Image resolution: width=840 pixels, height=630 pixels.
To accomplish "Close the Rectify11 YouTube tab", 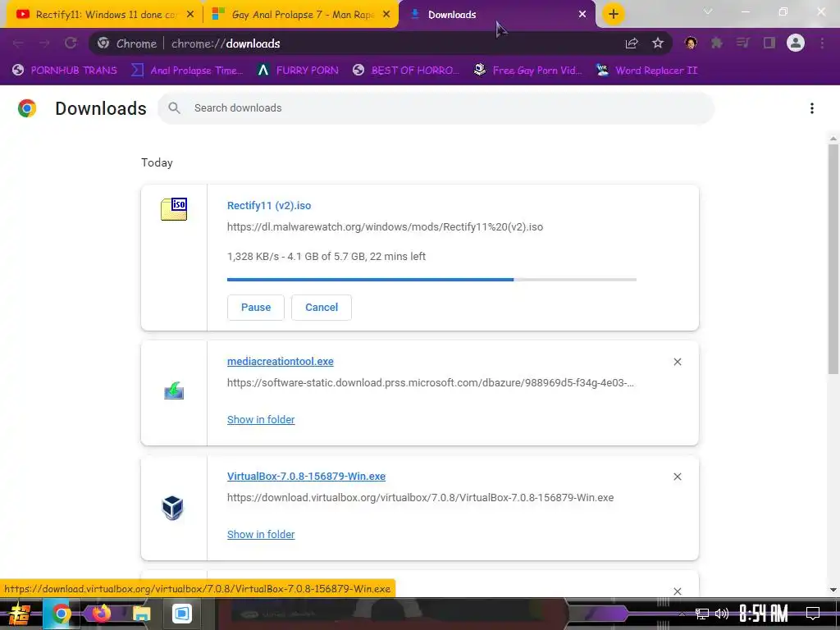I will click(190, 15).
